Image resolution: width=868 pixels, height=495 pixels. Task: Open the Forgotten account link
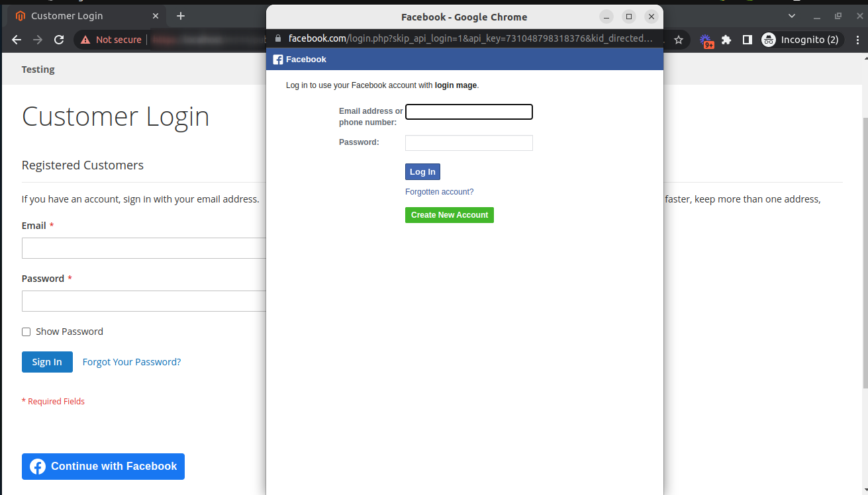pos(439,191)
